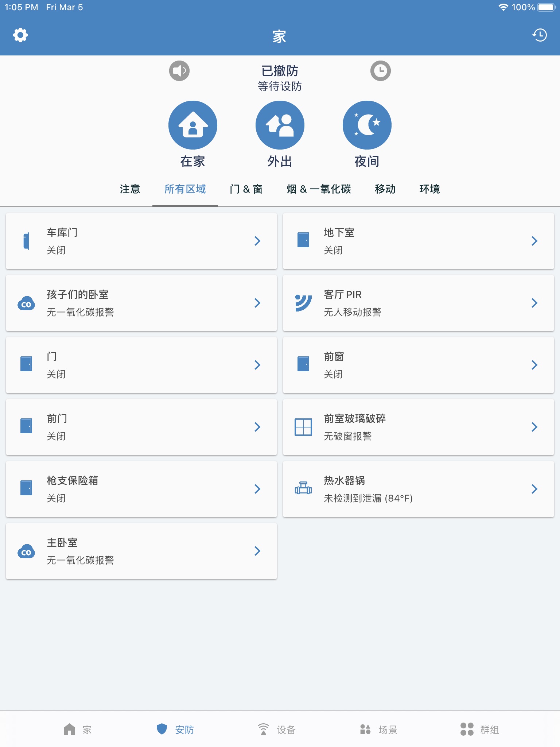This screenshot has width=560, height=747.
Task: Tap the 安防 bottom tab label
Action: (184, 730)
